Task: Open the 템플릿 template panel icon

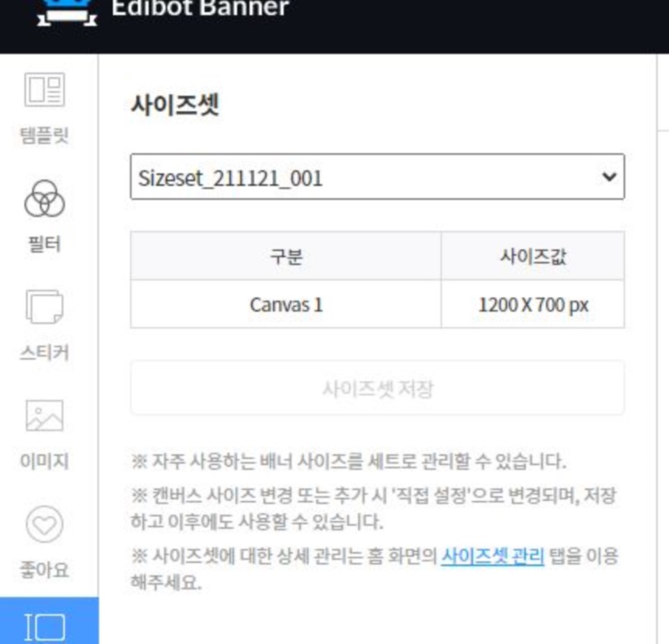Action: click(x=44, y=89)
